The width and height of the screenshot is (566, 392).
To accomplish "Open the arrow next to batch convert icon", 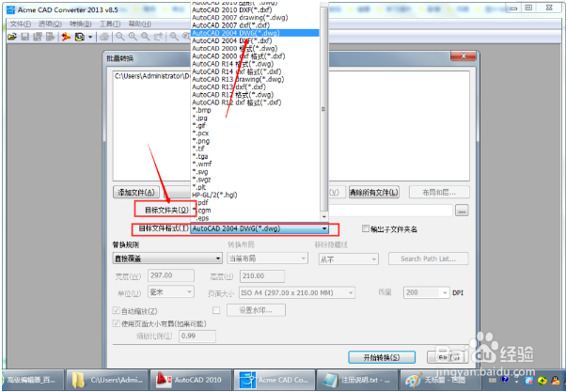I will (x=90, y=38).
